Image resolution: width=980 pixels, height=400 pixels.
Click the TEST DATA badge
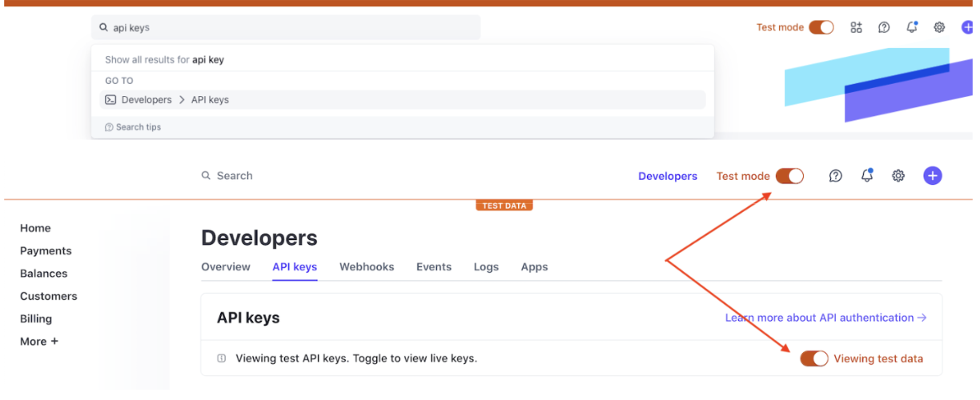click(x=504, y=206)
